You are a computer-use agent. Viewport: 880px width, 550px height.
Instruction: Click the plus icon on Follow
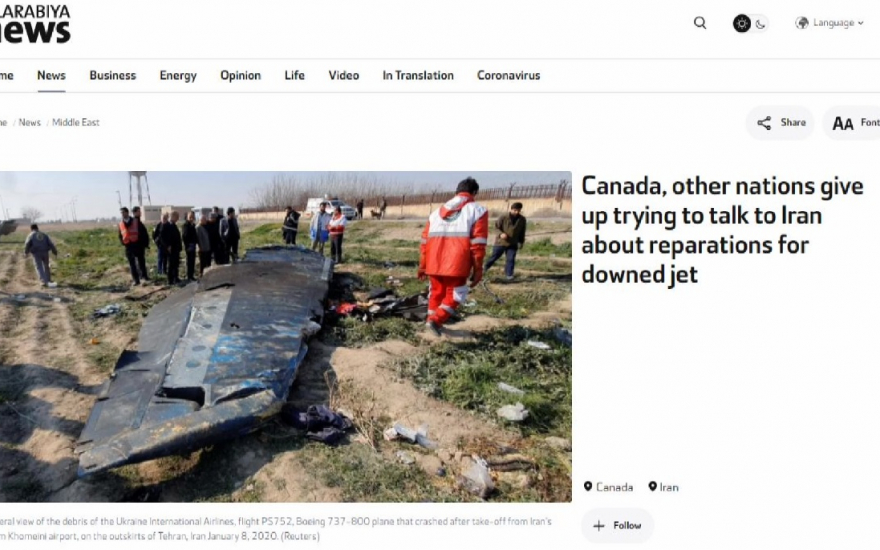point(599,526)
